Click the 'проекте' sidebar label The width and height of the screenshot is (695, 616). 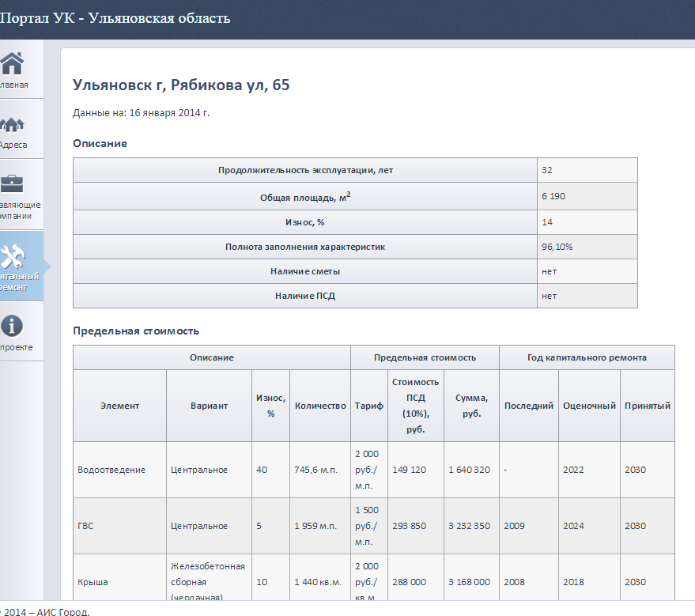pyautogui.click(x=17, y=347)
